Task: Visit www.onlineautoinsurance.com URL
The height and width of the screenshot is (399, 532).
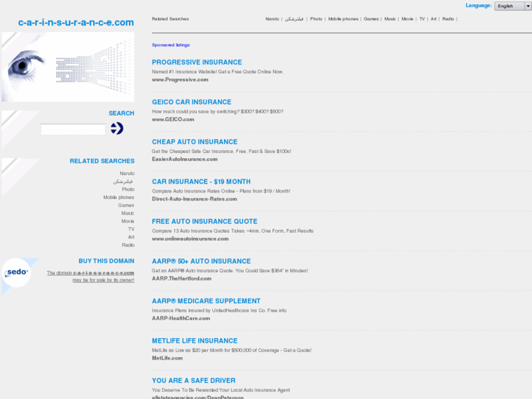Action: coord(190,239)
